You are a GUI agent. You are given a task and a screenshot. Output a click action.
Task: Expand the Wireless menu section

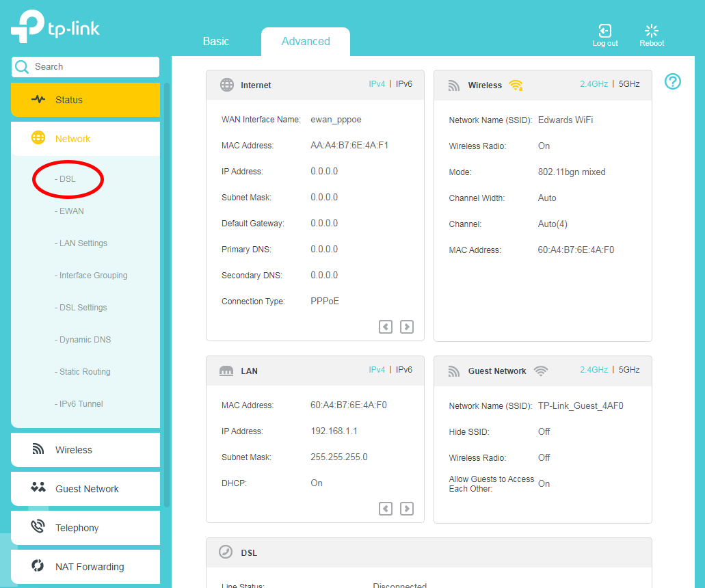(x=85, y=450)
